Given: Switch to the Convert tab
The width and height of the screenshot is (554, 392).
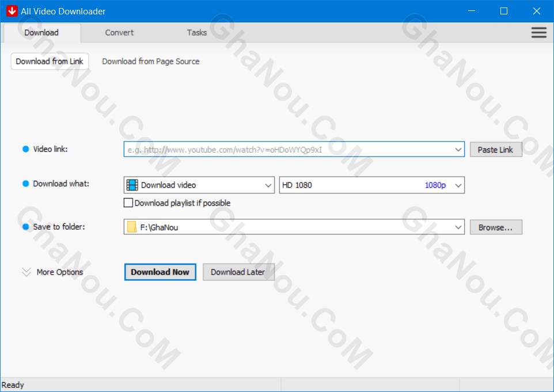Looking at the screenshot, I should point(119,32).
